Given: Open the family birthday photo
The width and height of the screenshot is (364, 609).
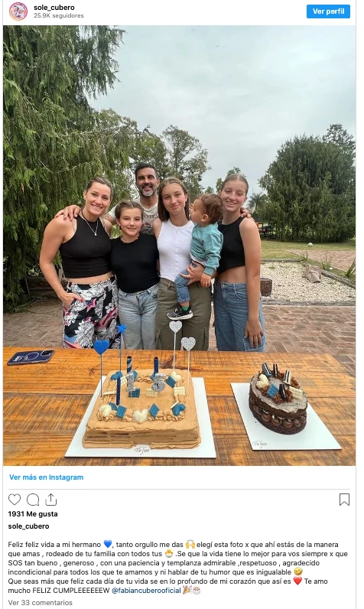Looking at the screenshot, I should (179, 246).
